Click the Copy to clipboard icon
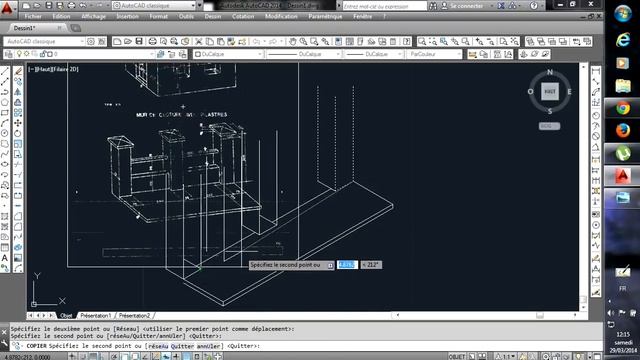The height and width of the screenshot is (360, 640). [x=210, y=41]
